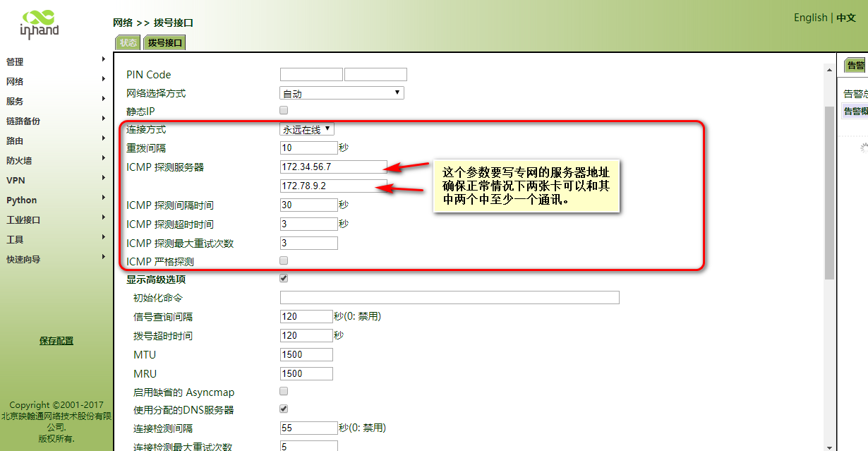Uncheck the 显示高级选项 checkbox

[x=284, y=278]
